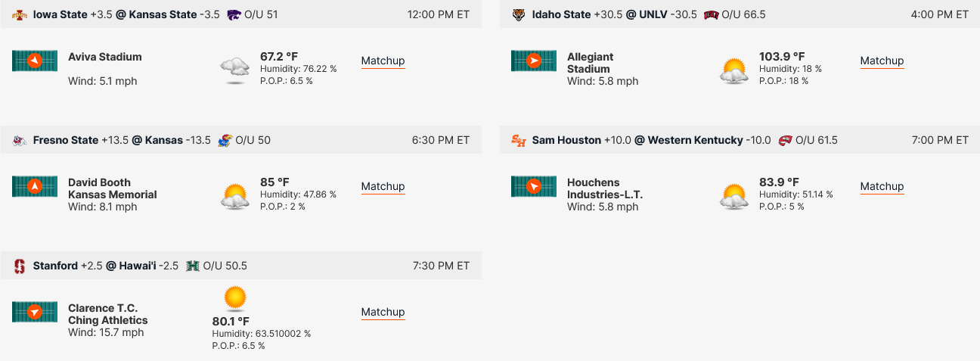Click the Kansas Jayhawks logo
The image size is (980, 361).
[225, 140]
